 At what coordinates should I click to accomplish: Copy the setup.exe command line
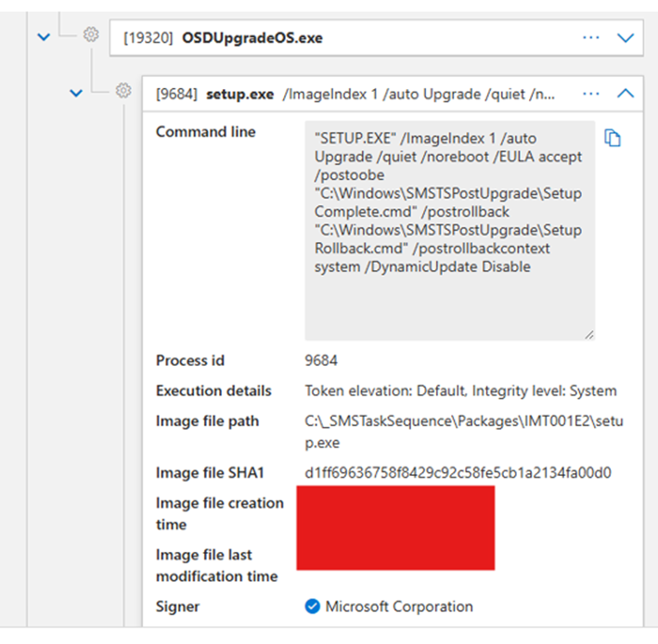coord(612,138)
